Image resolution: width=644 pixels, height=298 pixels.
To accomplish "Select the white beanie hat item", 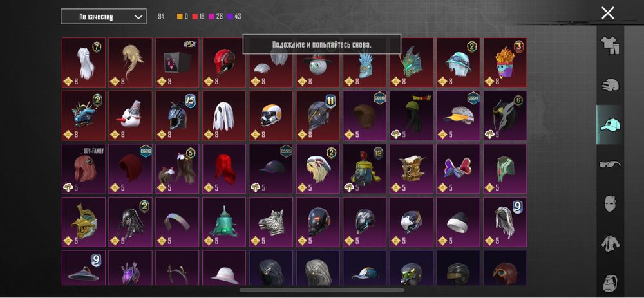I will click(458, 222).
